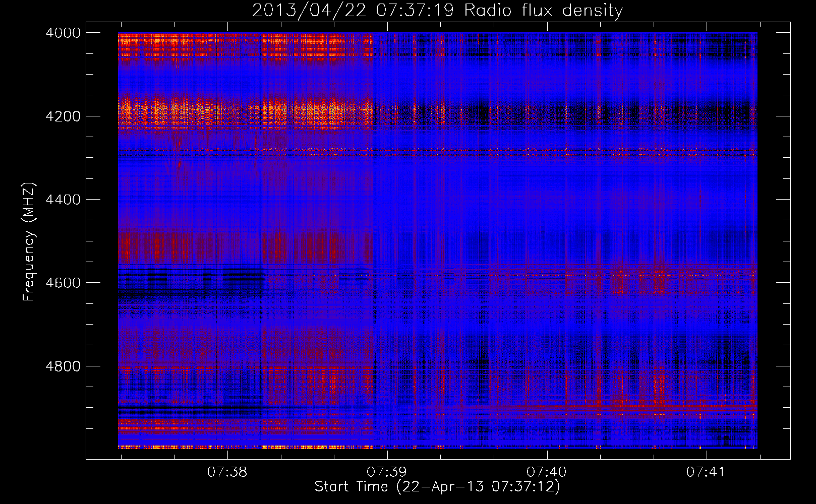Click the plot title "2013/04/22 07:37:19 Radio flux density"
The height and width of the screenshot is (504, 816).
pos(437,11)
